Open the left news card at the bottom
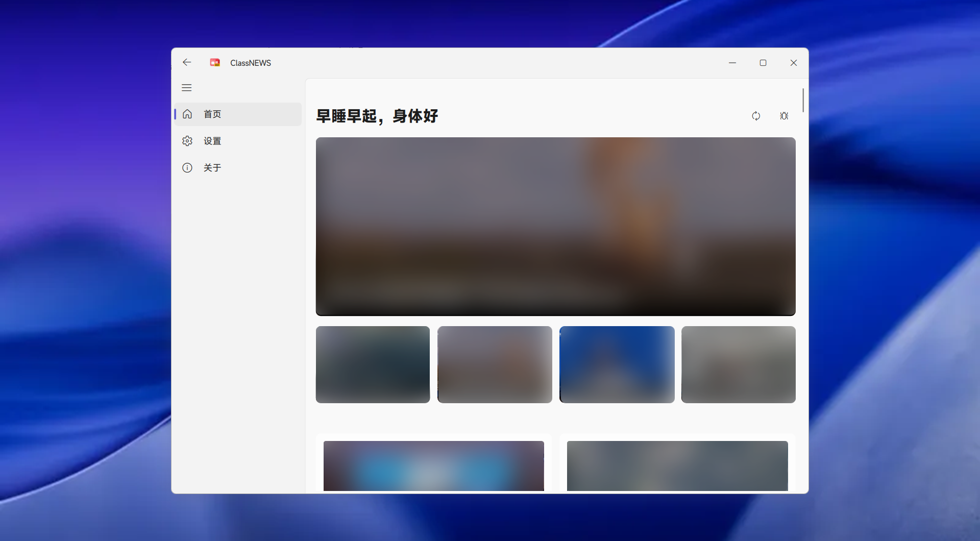Screen dimensions: 980x541 433,465
